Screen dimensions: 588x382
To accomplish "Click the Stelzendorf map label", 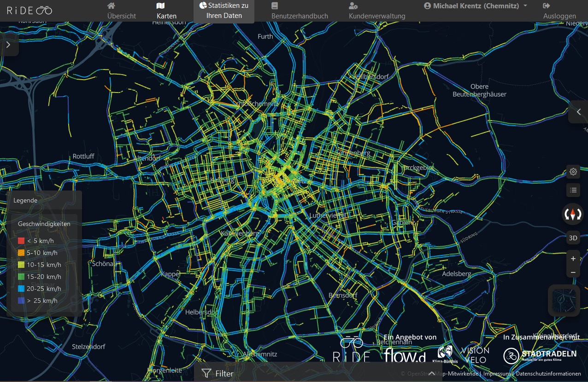I will pyautogui.click(x=88, y=346).
